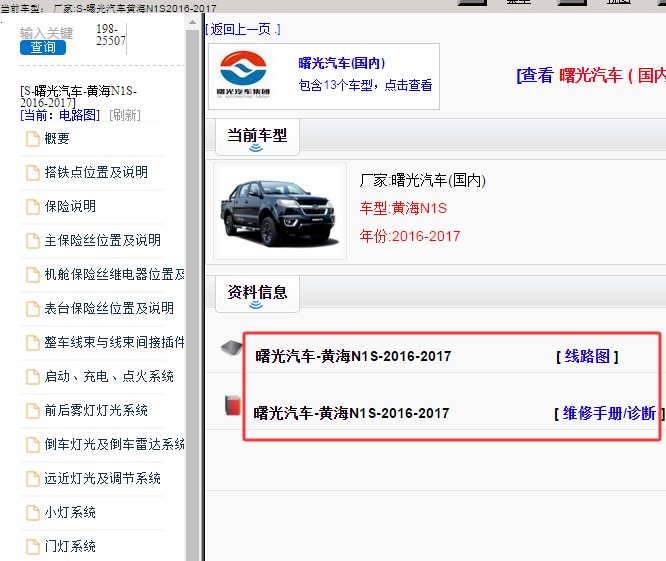Click the document icon next to 搭铁点位置及说明

33,173
